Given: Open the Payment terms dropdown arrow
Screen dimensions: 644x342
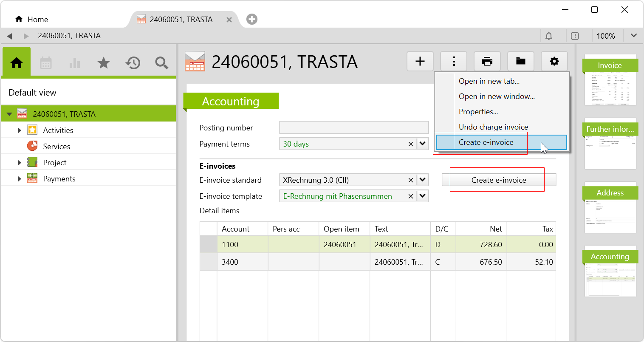Looking at the screenshot, I should click(x=422, y=144).
